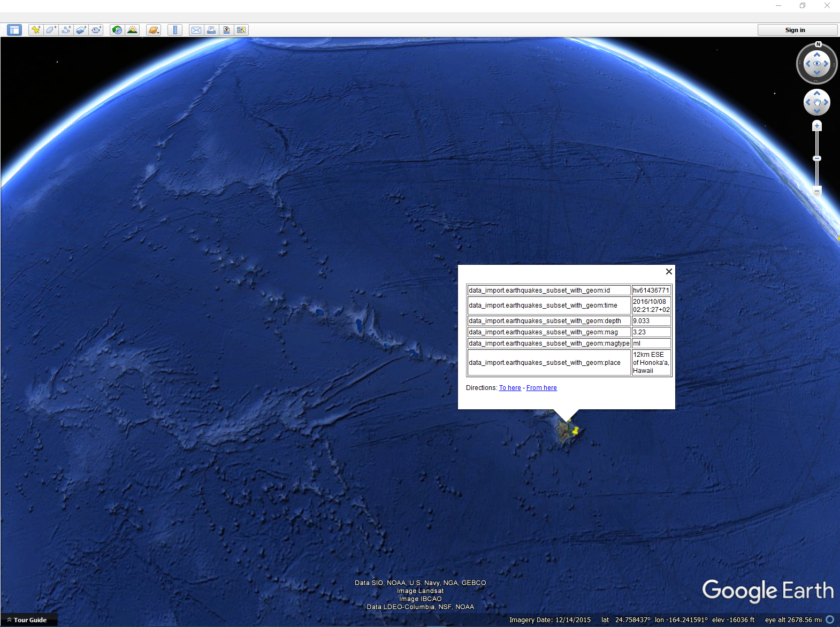Click the time value 2016/10/08 02:21:27+02

coord(651,305)
